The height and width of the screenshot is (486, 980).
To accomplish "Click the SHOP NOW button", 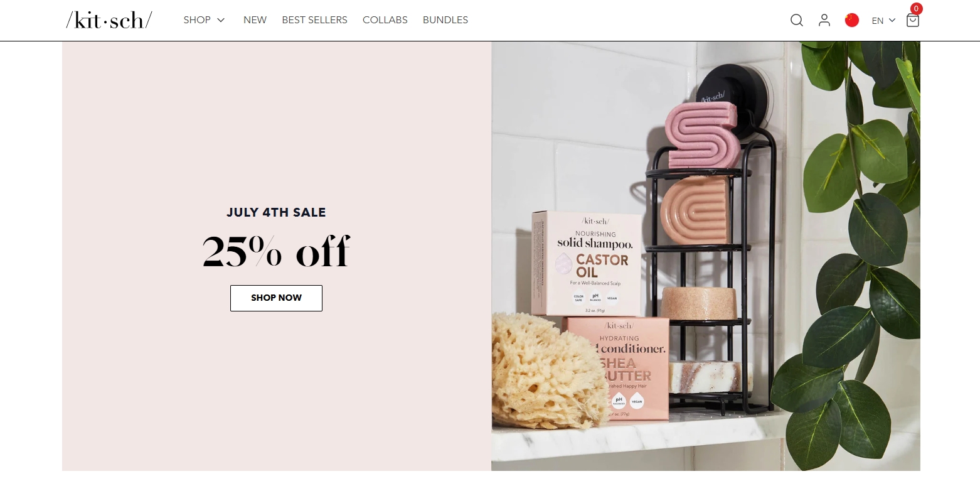I will click(x=276, y=298).
